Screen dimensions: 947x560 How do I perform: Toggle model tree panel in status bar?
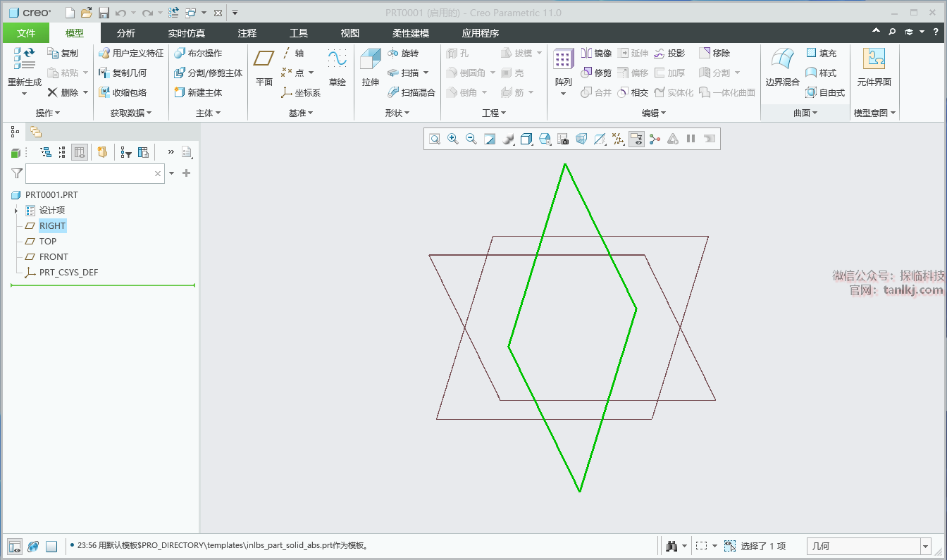tap(14, 547)
